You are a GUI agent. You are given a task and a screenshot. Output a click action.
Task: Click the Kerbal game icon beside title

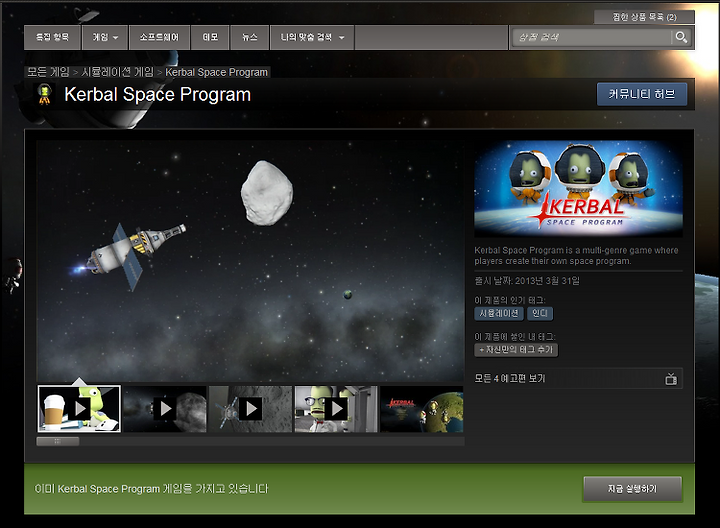coord(44,95)
